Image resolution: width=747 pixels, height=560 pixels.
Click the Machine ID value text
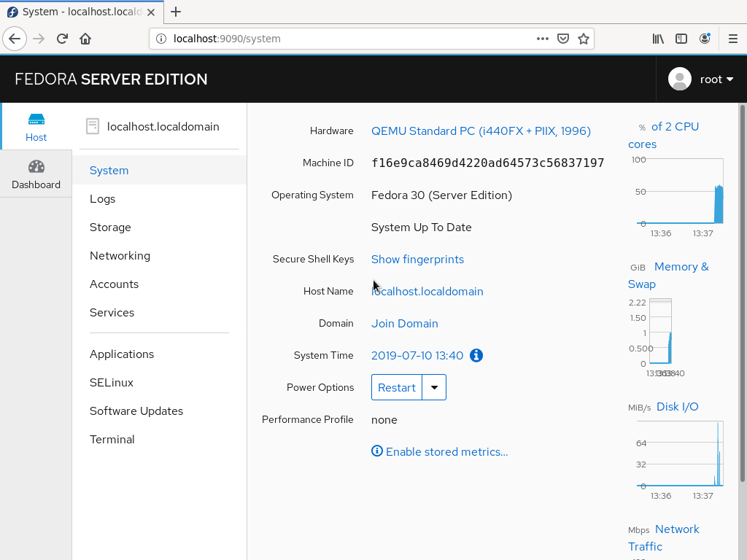pos(487,163)
